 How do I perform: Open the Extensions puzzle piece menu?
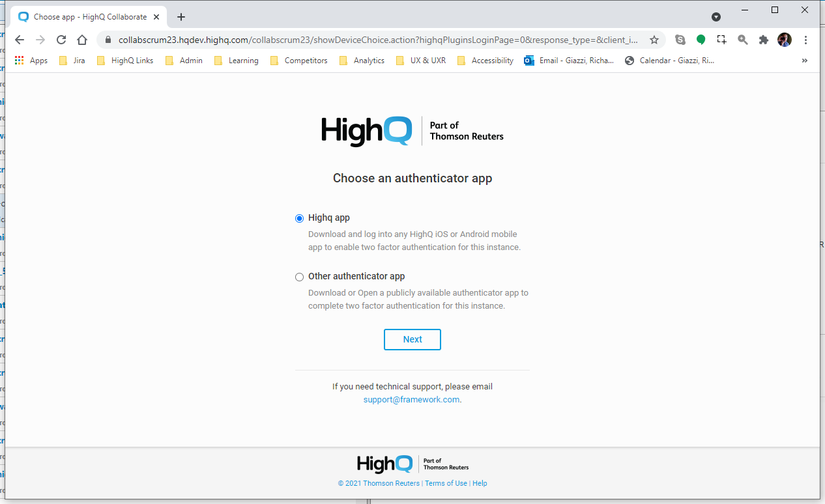(764, 40)
